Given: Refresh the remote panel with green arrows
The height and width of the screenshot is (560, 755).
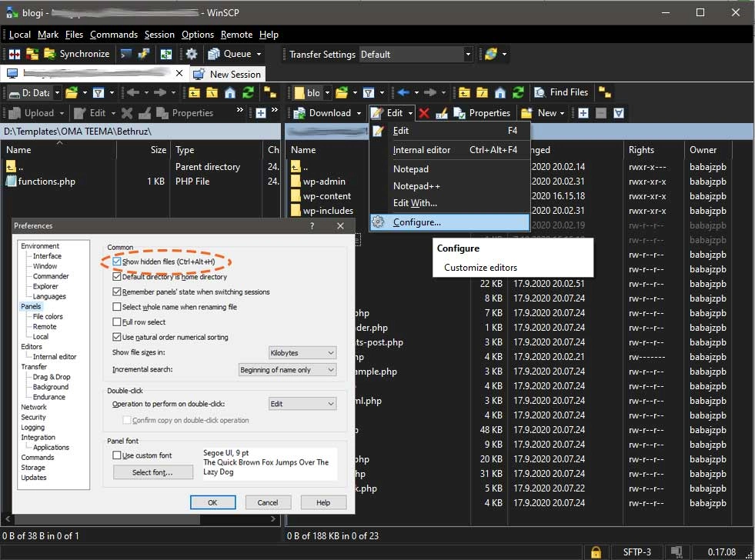Looking at the screenshot, I should click(519, 92).
